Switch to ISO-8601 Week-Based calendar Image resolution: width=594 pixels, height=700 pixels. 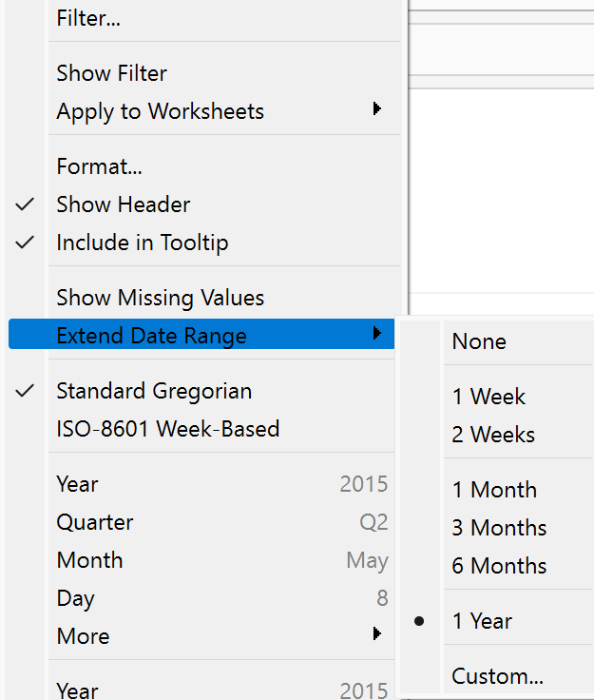(x=167, y=429)
